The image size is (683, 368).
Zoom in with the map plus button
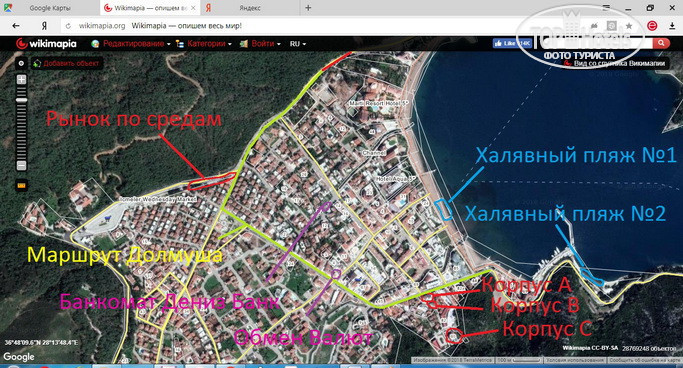click(x=21, y=79)
